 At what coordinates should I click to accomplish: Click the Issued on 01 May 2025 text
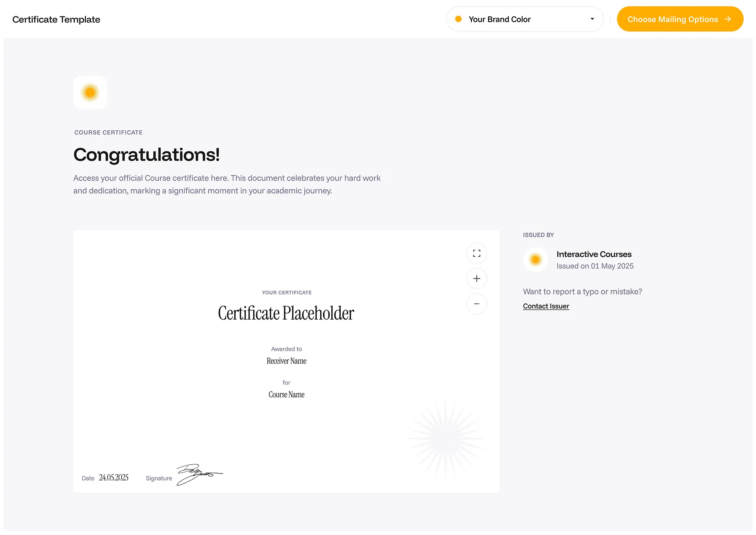click(595, 266)
